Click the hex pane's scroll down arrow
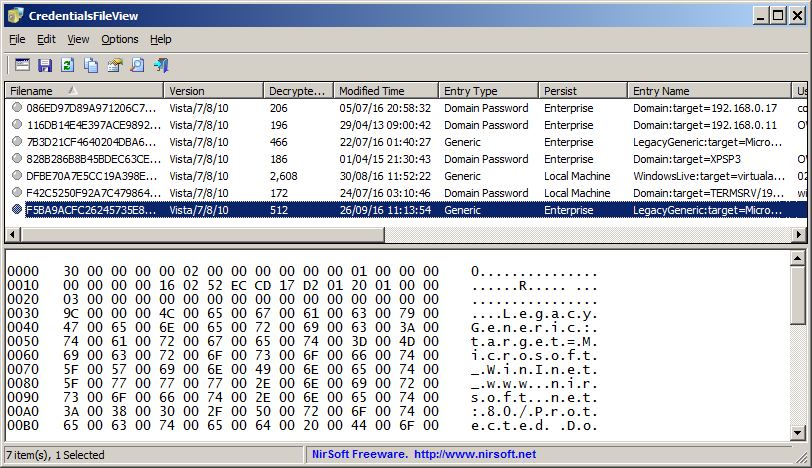 click(798, 433)
